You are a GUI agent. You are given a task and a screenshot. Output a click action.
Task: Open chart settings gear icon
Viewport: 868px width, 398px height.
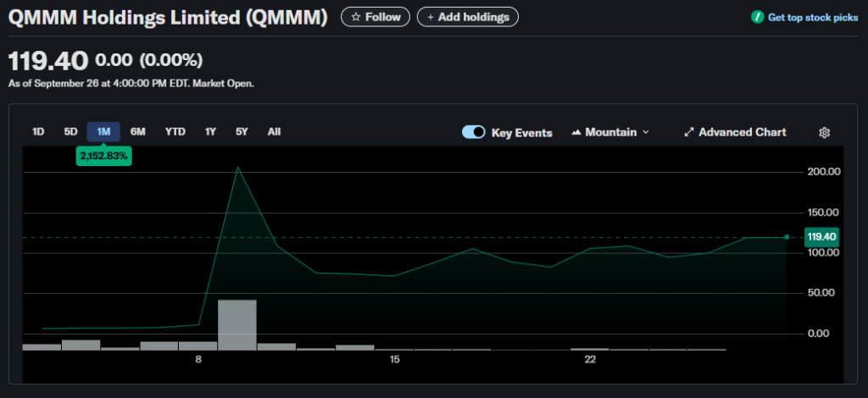click(824, 132)
